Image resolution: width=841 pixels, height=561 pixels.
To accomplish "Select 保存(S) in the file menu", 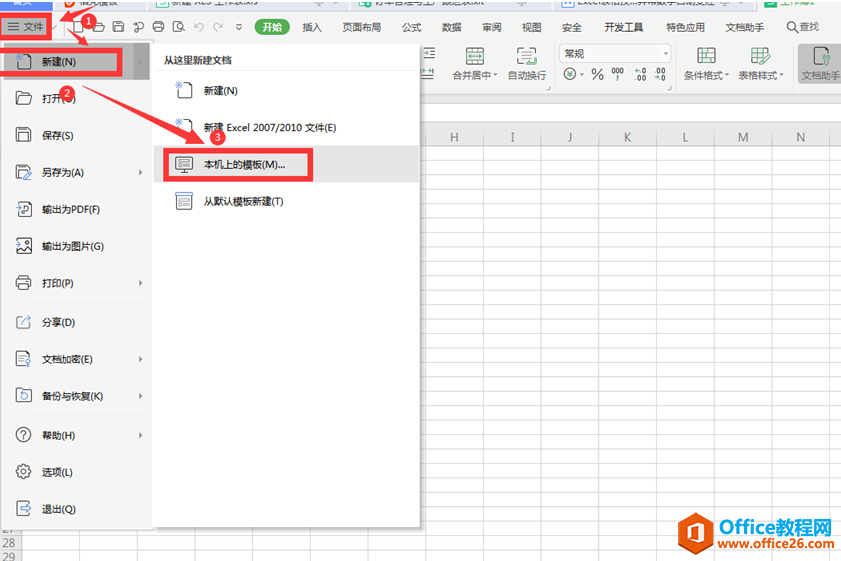I will [75, 135].
